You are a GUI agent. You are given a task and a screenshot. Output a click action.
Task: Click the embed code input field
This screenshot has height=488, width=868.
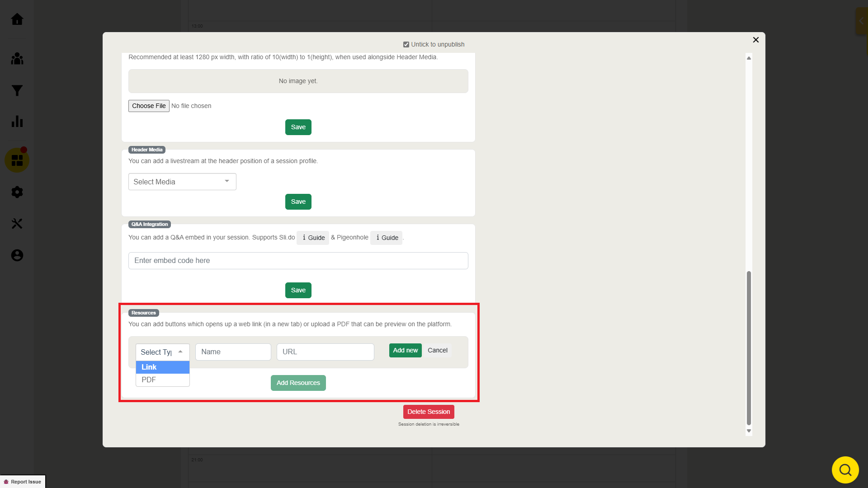[298, 261]
